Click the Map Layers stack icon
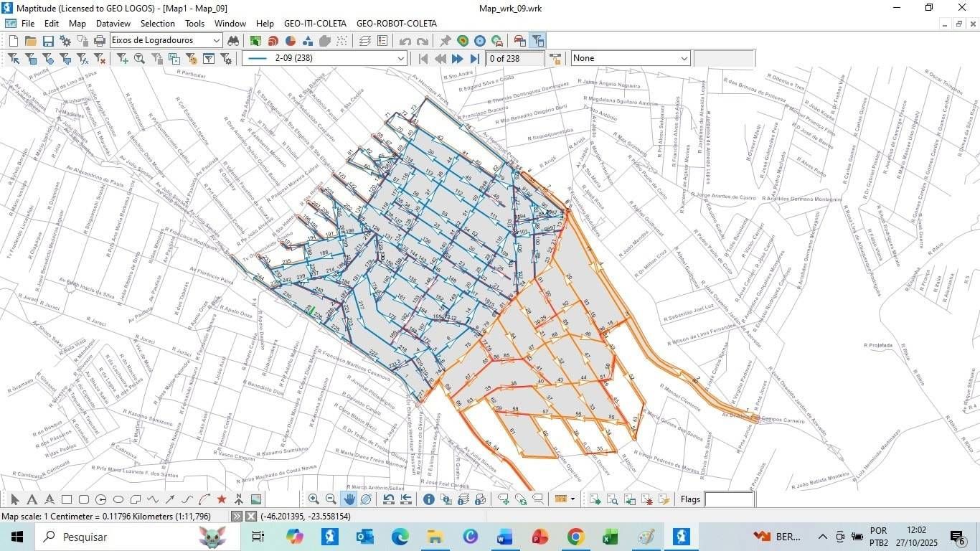980x551 pixels. tap(364, 41)
